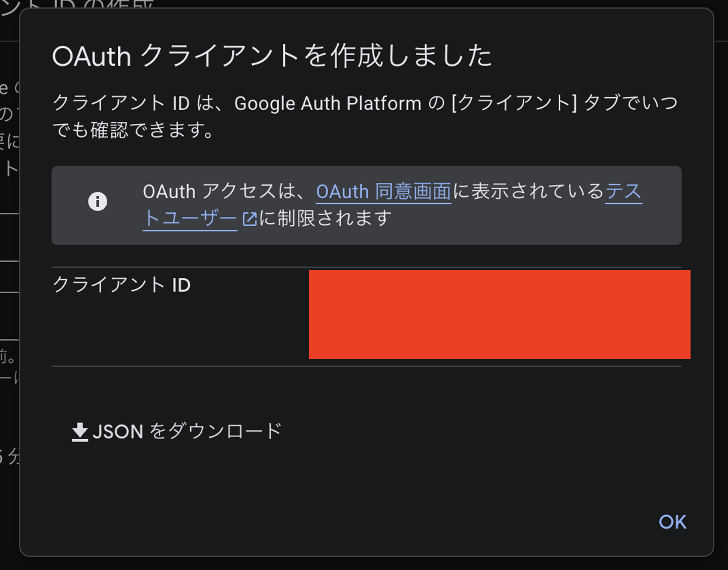
Task: Click the info icon in the OAuth banner
Action: [x=98, y=202]
